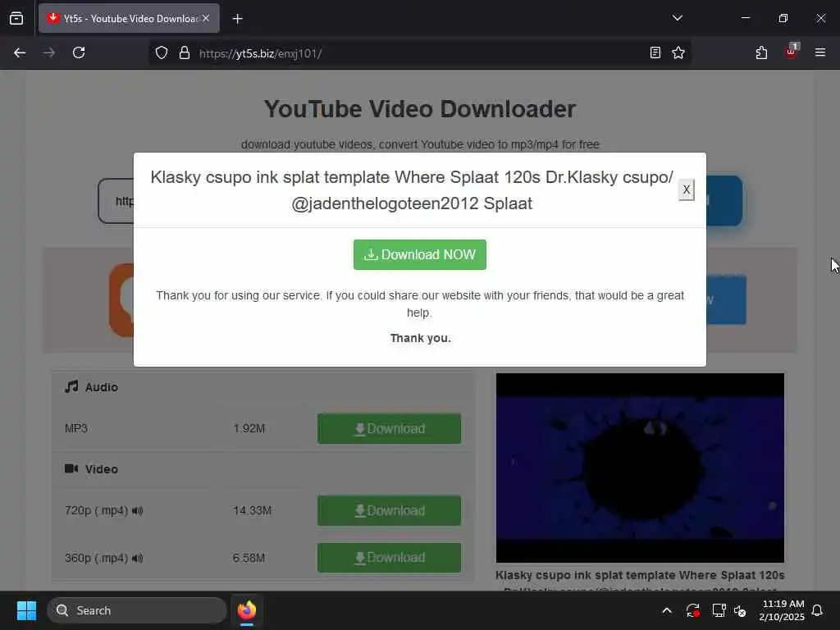
Task: Close the download popup with X
Action: click(x=687, y=189)
